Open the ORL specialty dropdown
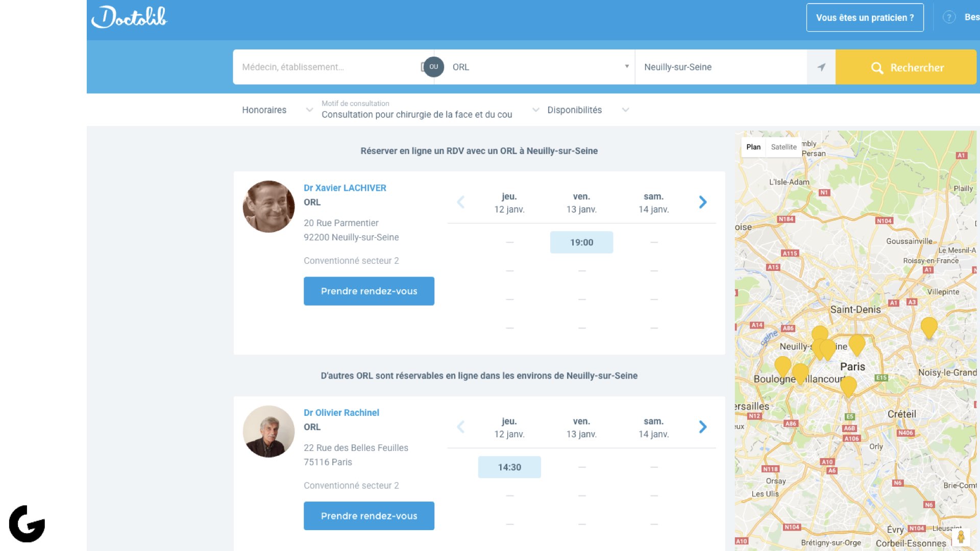Screen dimensions: 980x551 click(x=538, y=67)
